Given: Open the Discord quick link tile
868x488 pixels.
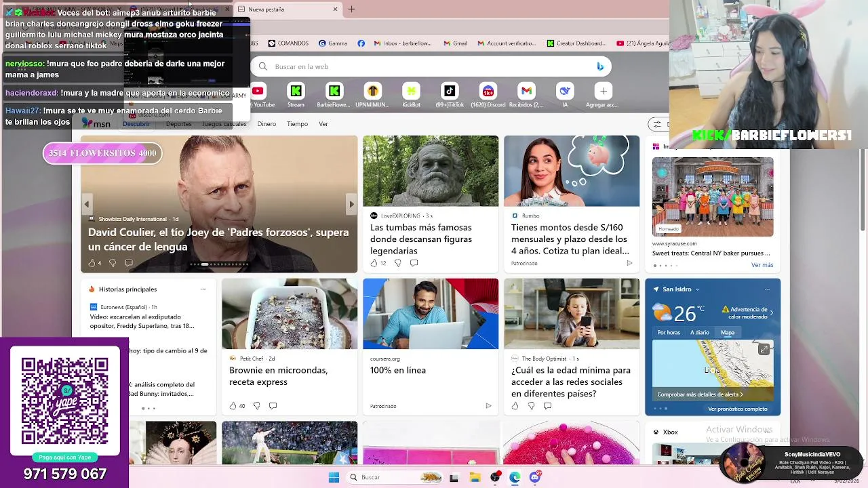Looking at the screenshot, I should point(488,96).
